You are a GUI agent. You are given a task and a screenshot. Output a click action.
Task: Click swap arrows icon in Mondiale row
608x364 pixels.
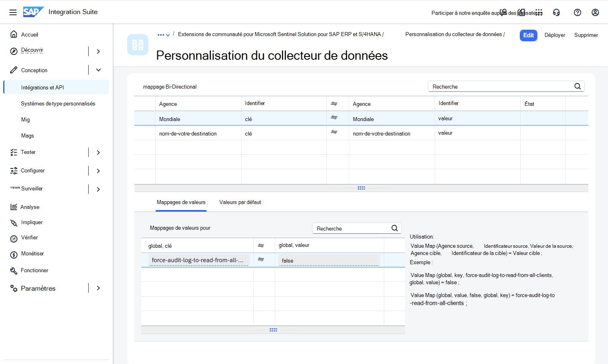(334, 117)
